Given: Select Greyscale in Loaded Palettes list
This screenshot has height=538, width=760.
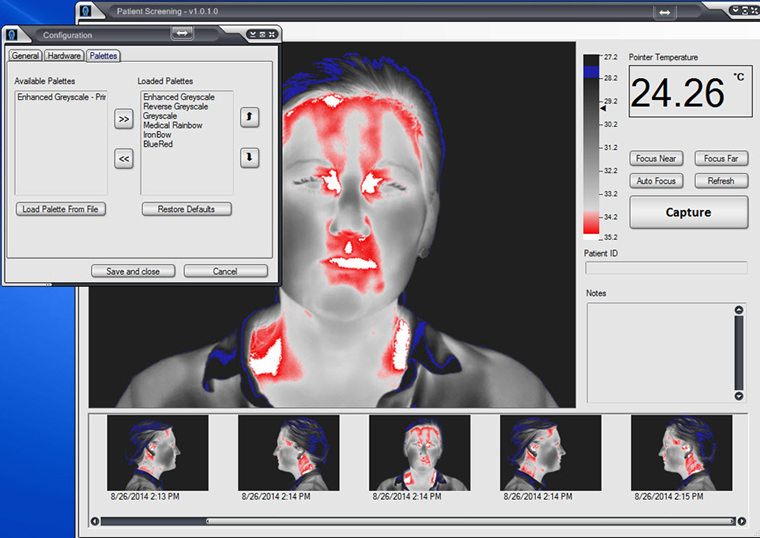Looking at the screenshot, I should pyautogui.click(x=160, y=116).
